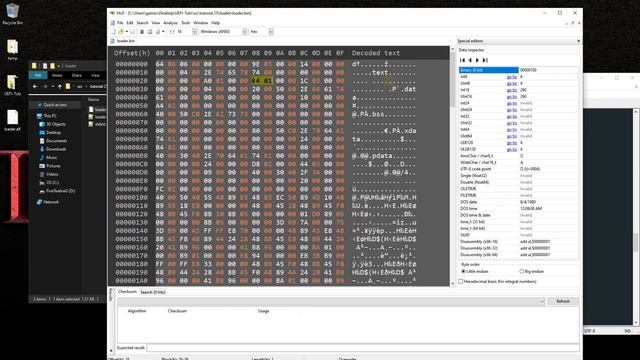Screen dimensions: 640x360
Task: Open bytes-per-row dropdown showing 16
Action: pyautogui.click(x=195, y=31)
